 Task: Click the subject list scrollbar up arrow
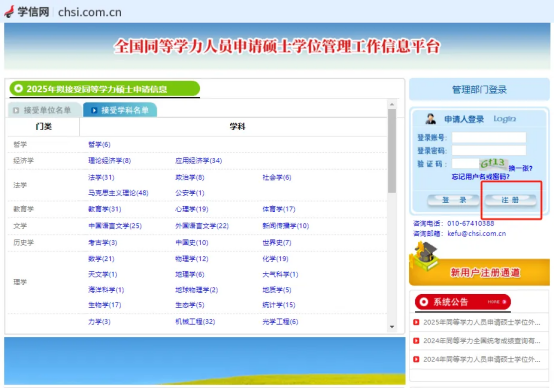pyautogui.click(x=391, y=105)
